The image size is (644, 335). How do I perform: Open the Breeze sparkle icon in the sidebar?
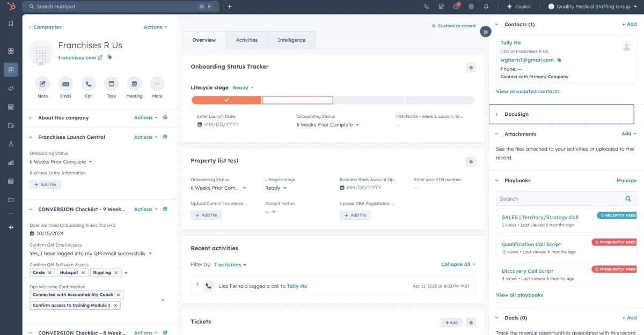tap(11, 227)
